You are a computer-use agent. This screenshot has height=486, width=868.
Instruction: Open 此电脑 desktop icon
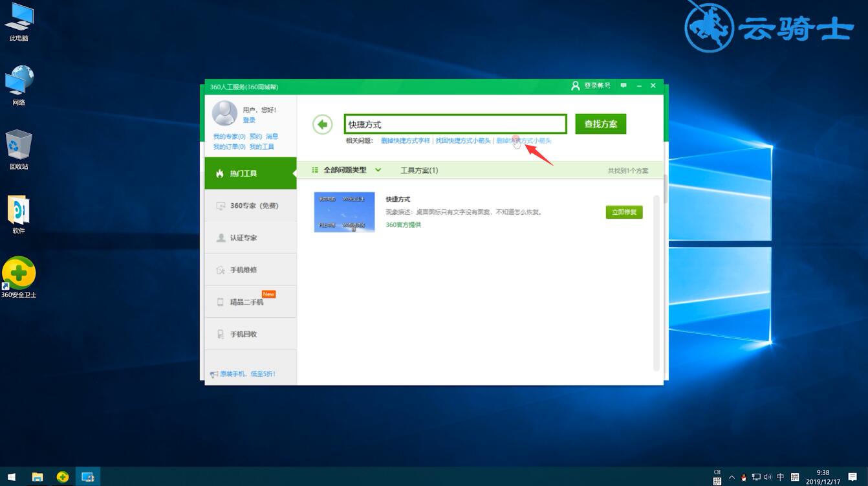(19, 23)
